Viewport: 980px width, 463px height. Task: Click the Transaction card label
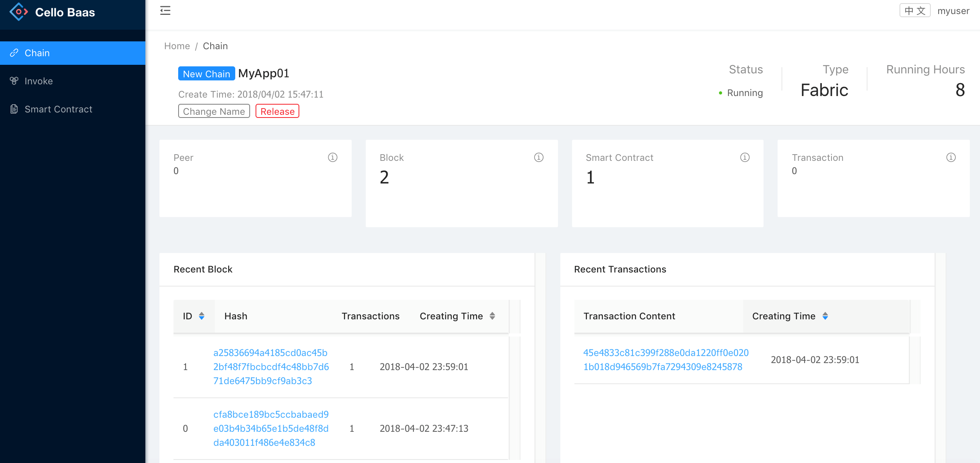pyautogui.click(x=817, y=158)
